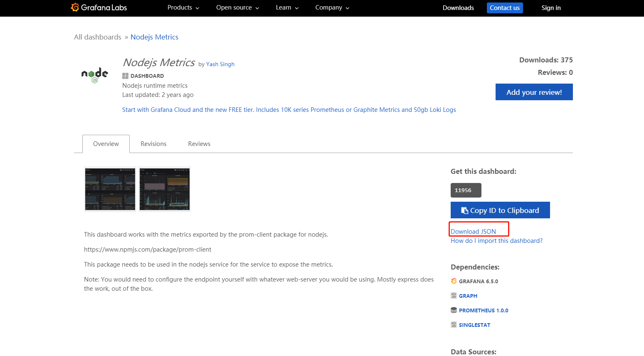
Task: Click the GRAPH dependency link
Action: pyautogui.click(x=468, y=296)
